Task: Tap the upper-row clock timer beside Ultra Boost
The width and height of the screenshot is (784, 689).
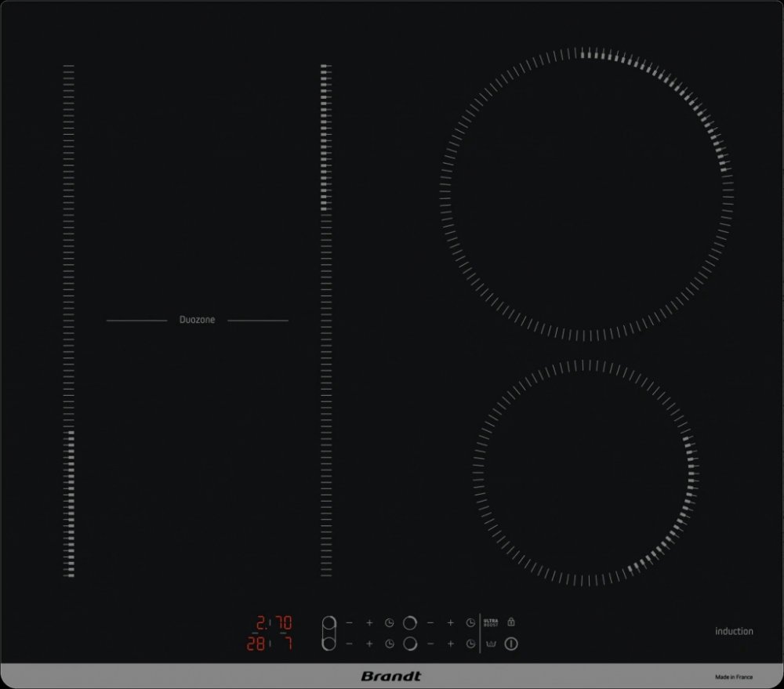Action: pyautogui.click(x=470, y=623)
